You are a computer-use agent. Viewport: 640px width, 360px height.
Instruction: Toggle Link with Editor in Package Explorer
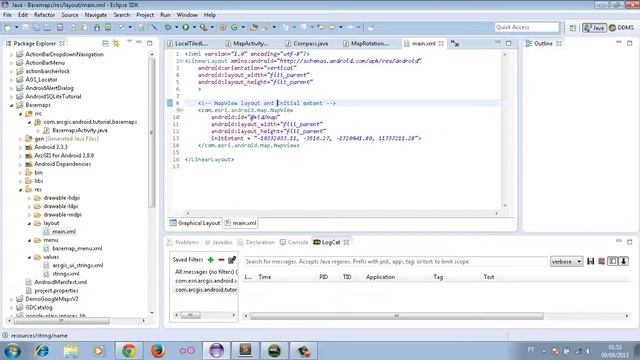click(116, 43)
